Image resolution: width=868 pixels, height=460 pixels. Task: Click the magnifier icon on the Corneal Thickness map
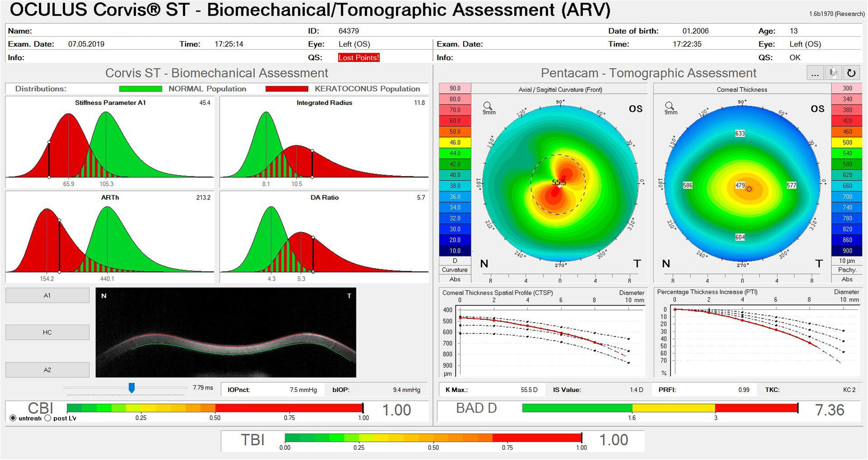click(670, 106)
